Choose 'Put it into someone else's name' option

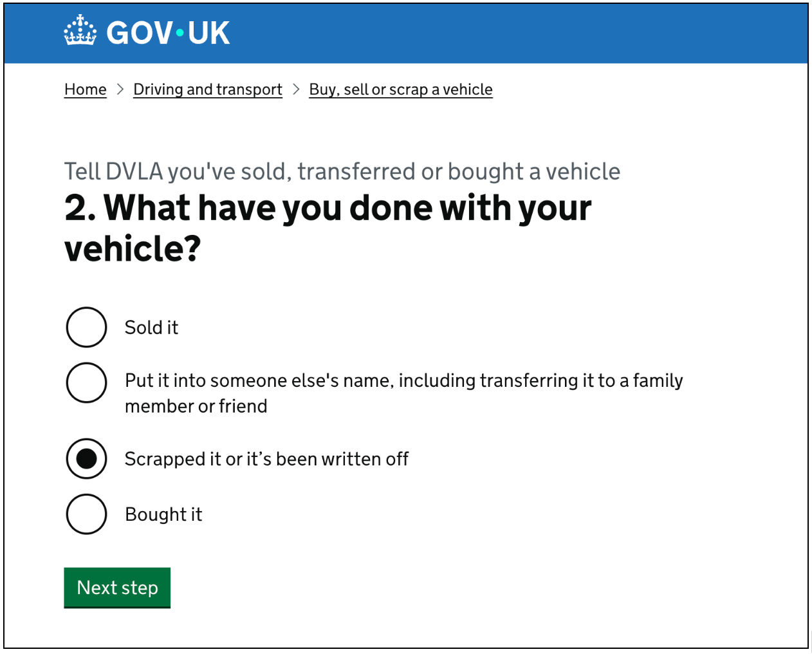click(x=86, y=382)
